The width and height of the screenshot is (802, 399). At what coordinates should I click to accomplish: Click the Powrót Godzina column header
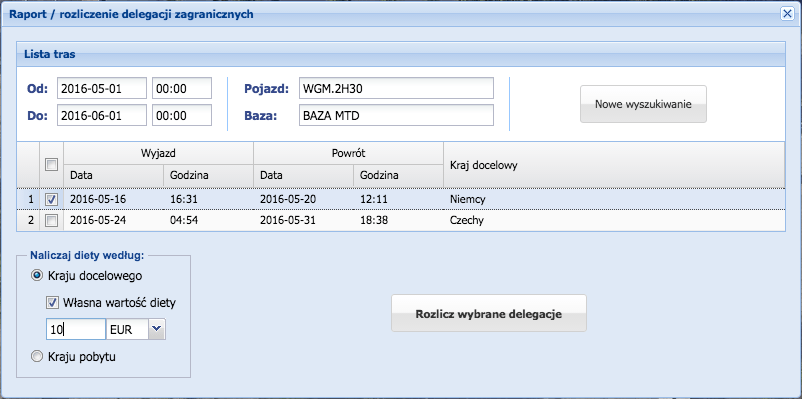(398, 175)
